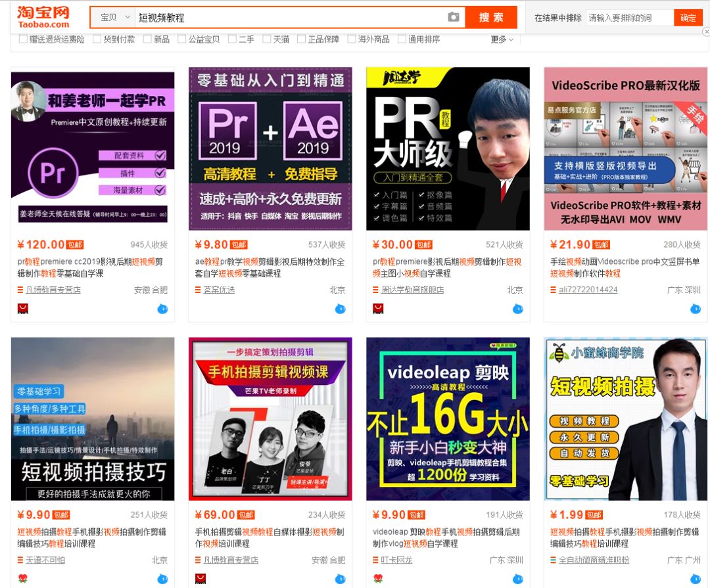This screenshot has height=588, width=710.
Task: Open the Wangwang chat icon for the ¥69.00 item
Action: 340,579
